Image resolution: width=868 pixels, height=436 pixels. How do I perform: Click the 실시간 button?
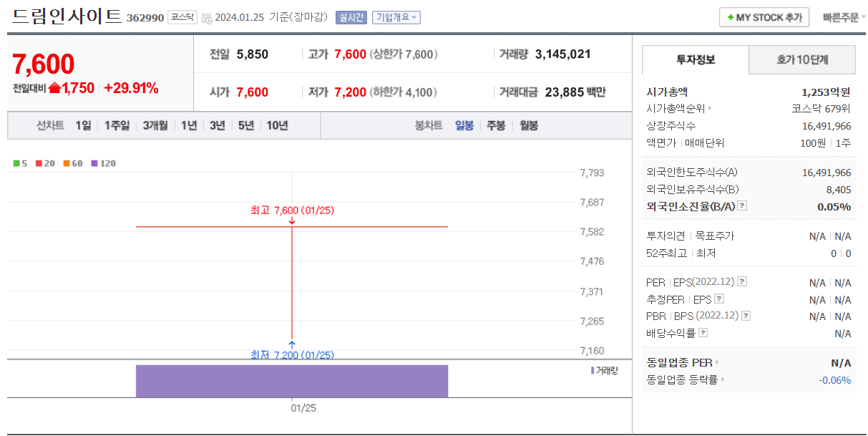(351, 17)
